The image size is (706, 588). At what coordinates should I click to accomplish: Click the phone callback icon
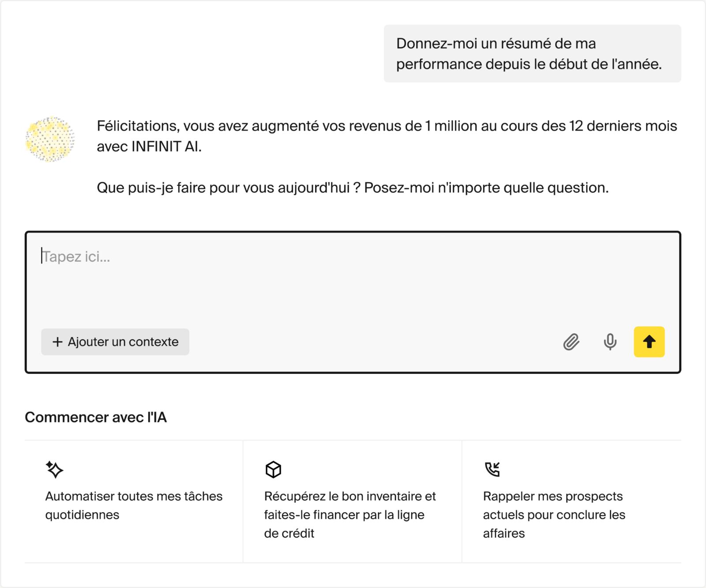492,469
